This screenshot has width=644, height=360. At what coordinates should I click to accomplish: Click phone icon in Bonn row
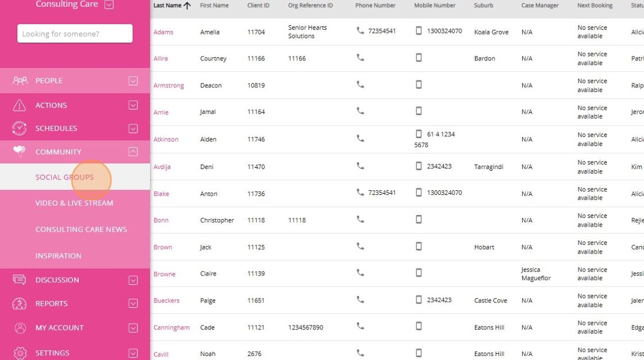(360, 219)
